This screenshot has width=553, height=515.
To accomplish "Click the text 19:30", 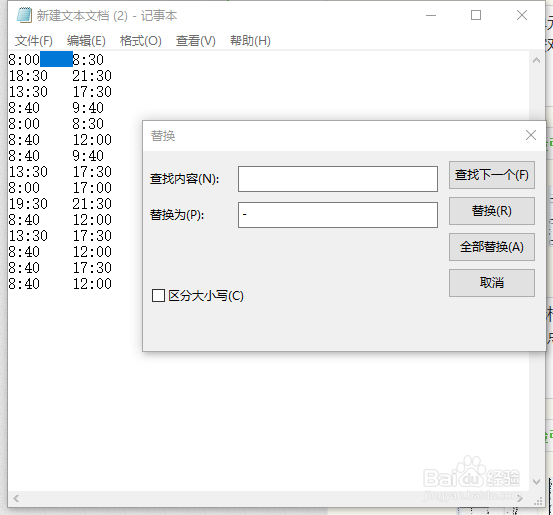I will pyautogui.click(x=28, y=204).
